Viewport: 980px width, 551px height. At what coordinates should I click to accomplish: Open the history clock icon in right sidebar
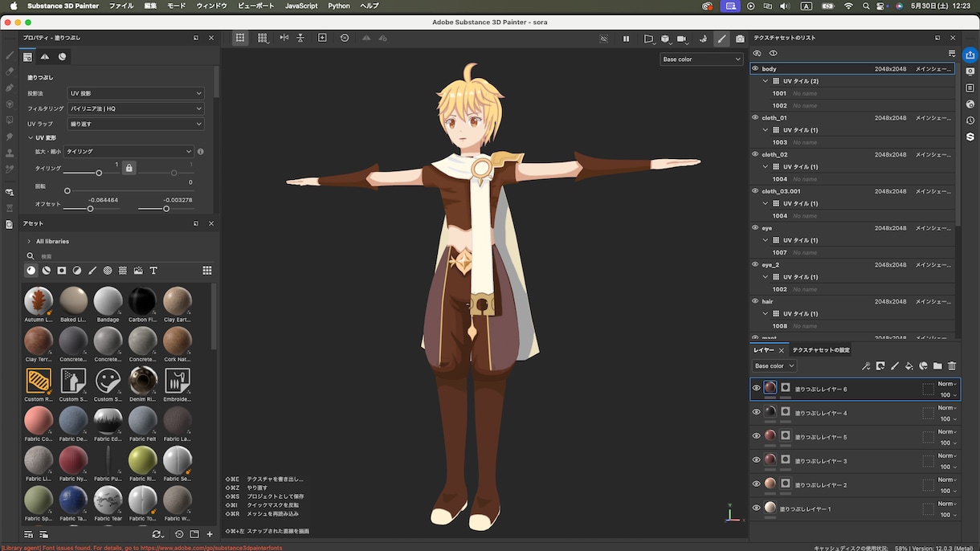coord(970,120)
